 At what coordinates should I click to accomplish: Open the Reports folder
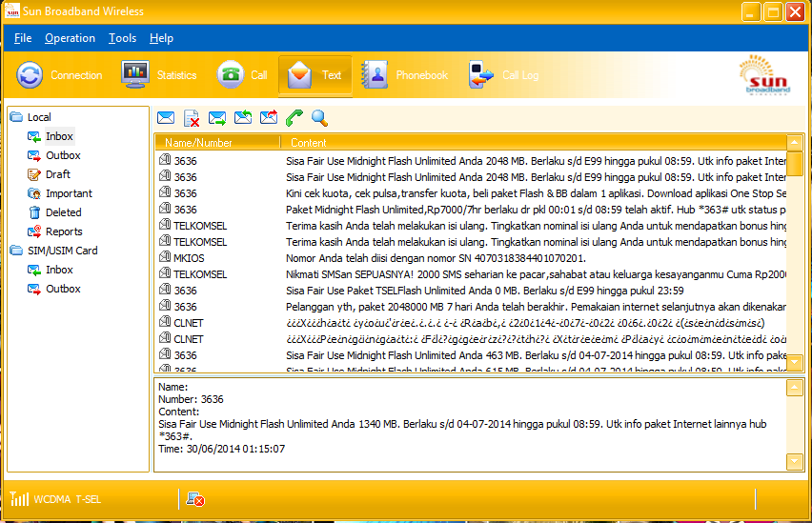point(55,231)
